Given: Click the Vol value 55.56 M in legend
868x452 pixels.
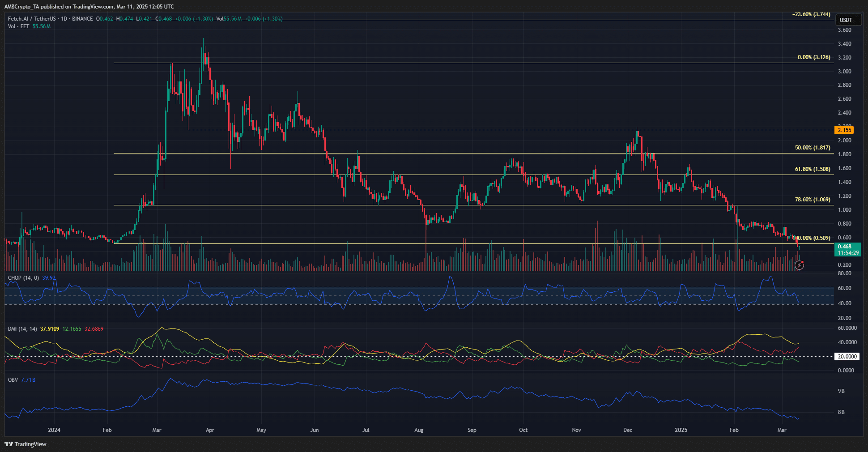Looking at the screenshot, I should [42, 26].
